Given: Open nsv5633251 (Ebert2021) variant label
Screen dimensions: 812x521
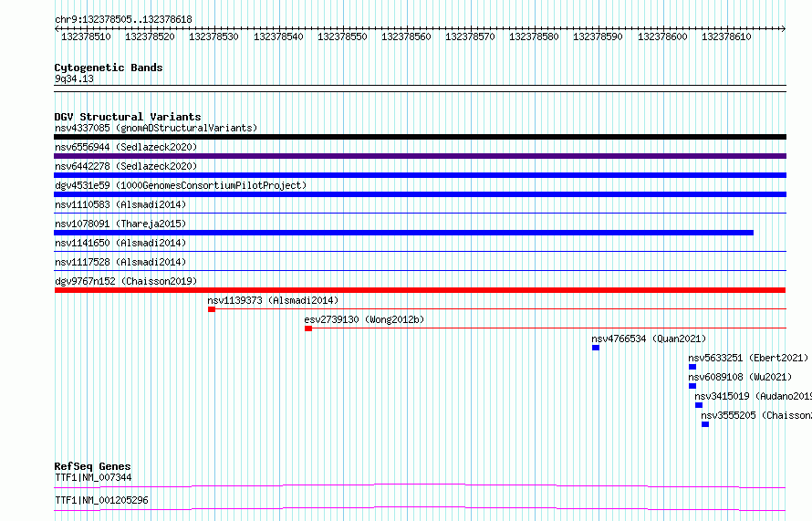Looking at the screenshot, I should coord(748,358).
